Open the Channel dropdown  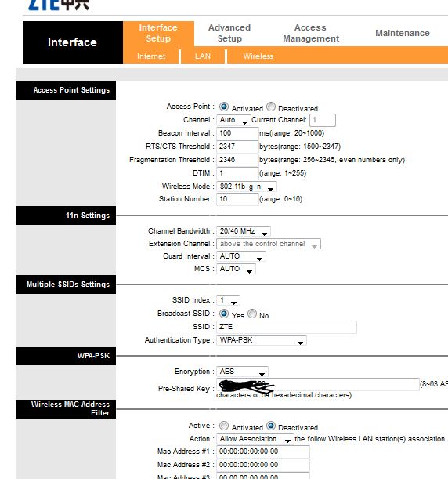233,120
